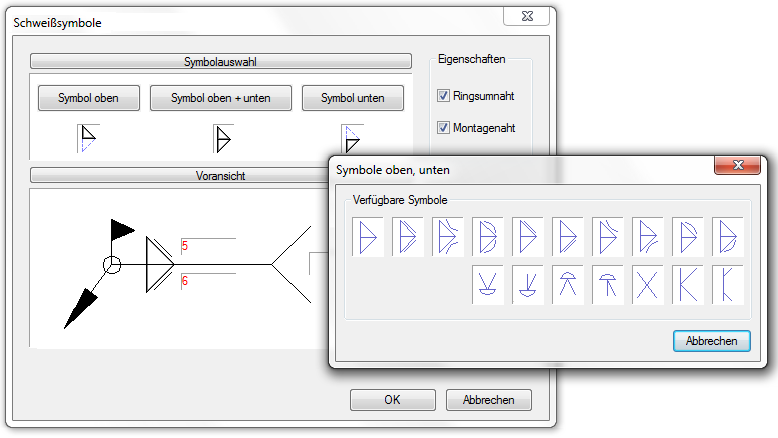Pick inverted V symbol with cap on top
This screenshot has height=438, width=778.
pyautogui.click(x=567, y=285)
